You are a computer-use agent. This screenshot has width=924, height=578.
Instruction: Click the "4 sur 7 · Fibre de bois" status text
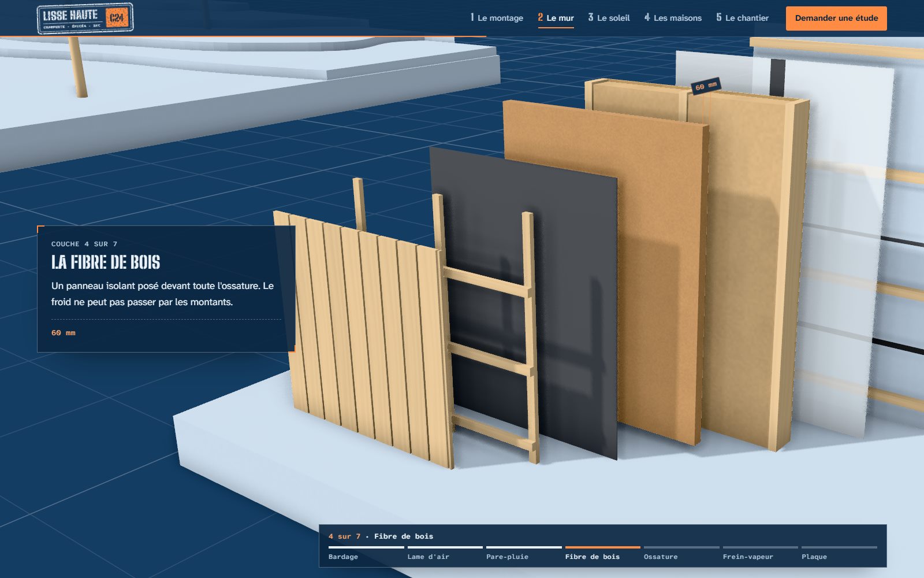tap(381, 536)
